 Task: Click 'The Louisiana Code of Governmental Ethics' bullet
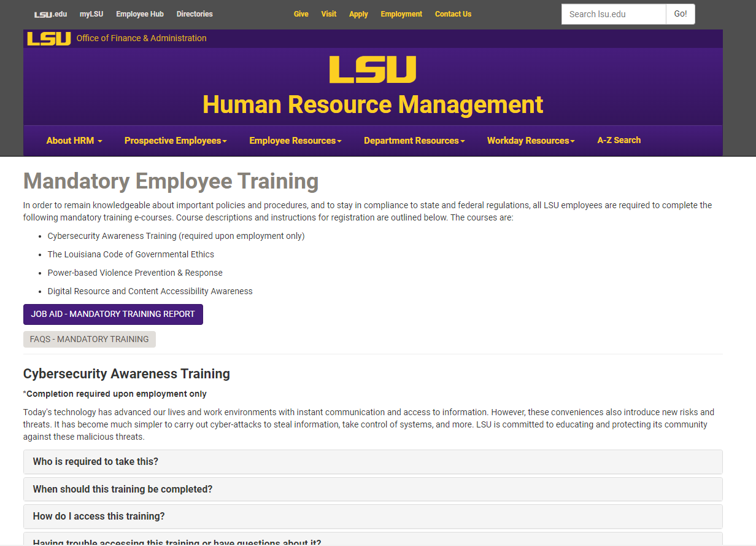tap(131, 254)
